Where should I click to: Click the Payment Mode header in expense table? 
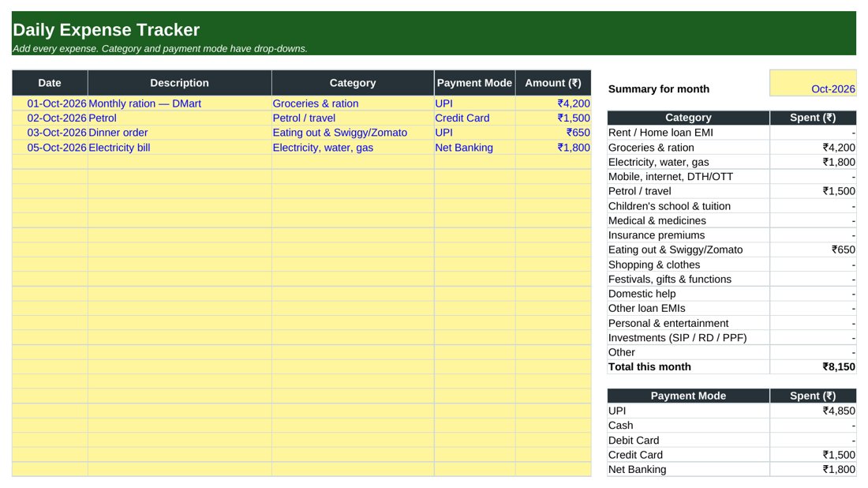pos(474,83)
